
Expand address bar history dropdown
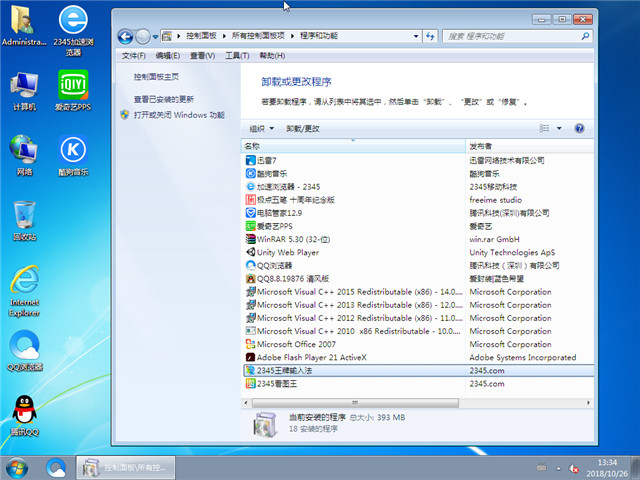pos(416,36)
